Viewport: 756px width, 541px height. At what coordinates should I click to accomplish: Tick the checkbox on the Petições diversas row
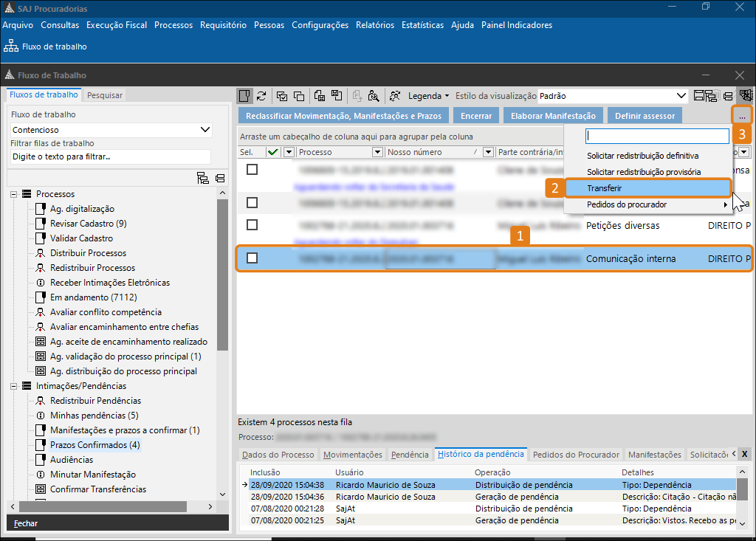(x=252, y=224)
